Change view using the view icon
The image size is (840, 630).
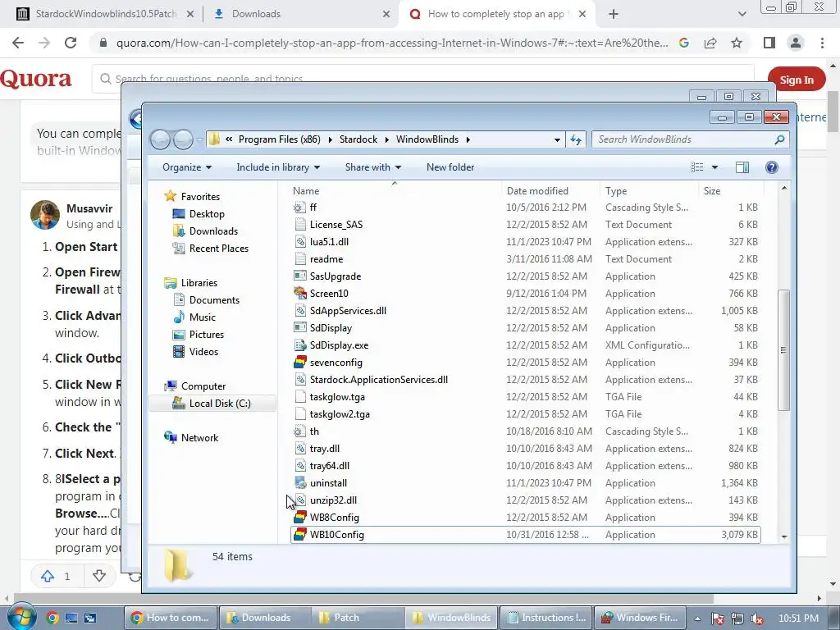697,167
